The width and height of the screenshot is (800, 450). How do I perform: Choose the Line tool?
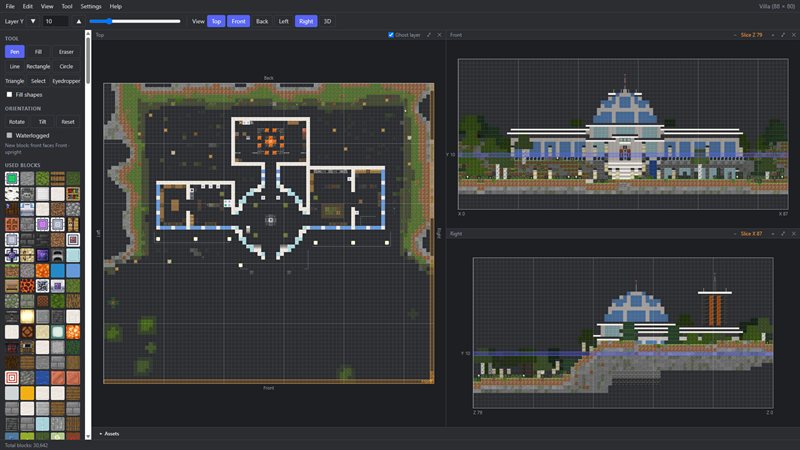(x=15, y=67)
